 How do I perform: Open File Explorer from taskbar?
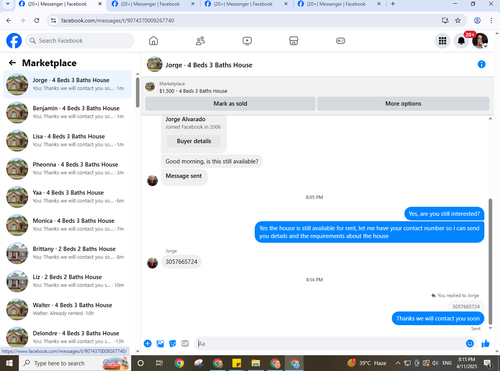coord(256,363)
